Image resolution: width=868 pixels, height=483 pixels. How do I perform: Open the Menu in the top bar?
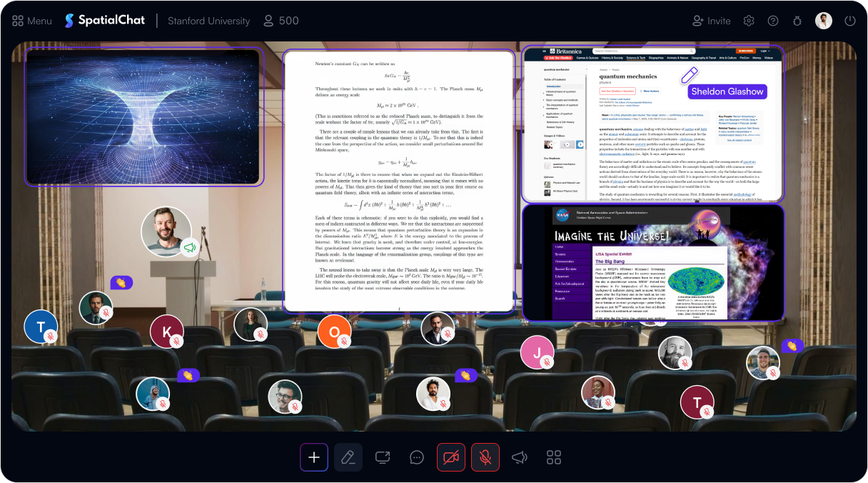[x=31, y=20]
